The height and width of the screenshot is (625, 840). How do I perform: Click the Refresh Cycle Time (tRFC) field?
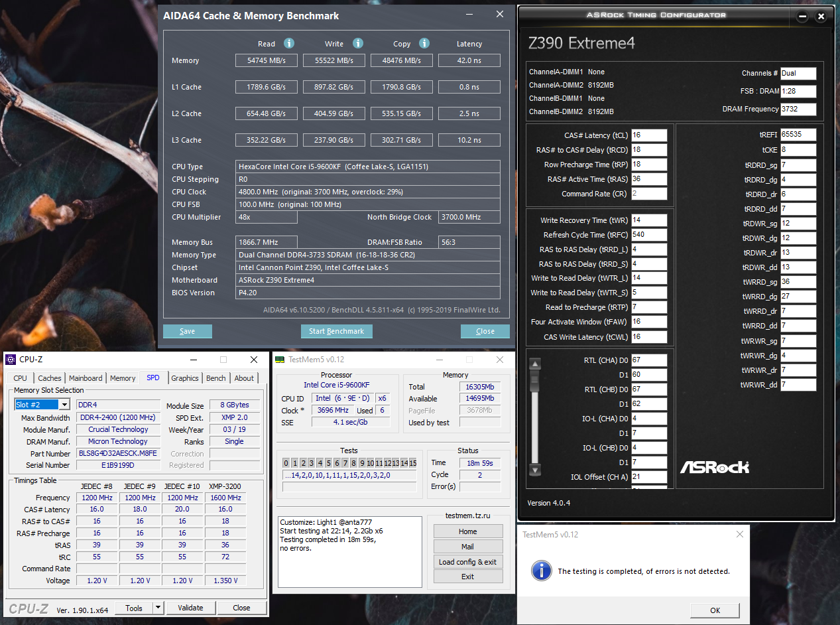tap(649, 235)
